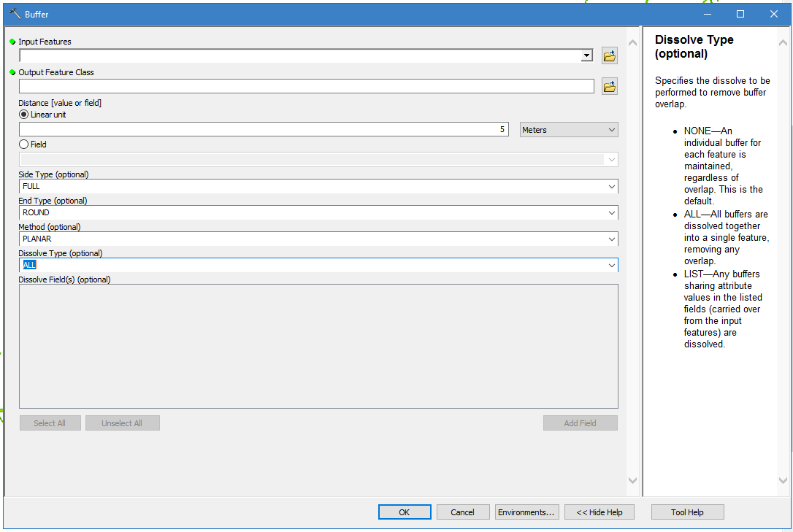Open the Meters unit dropdown
Screen dimensions: 793x532
(x=569, y=130)
